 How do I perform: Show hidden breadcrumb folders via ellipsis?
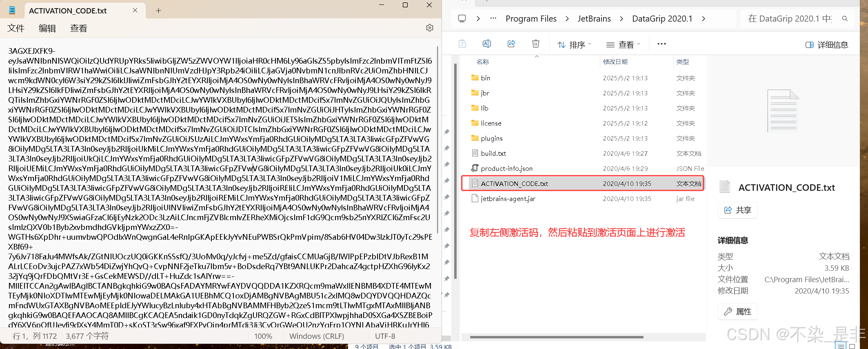(493, 18)
